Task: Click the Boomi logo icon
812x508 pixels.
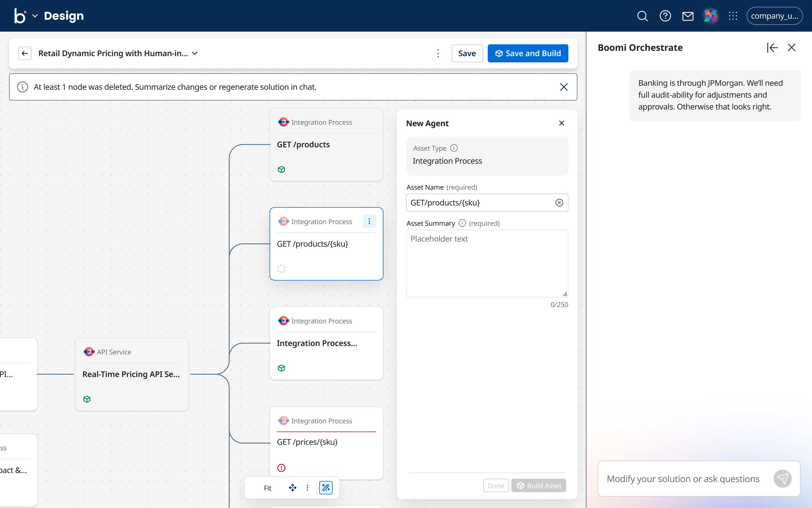Action: tap(20, 16)
